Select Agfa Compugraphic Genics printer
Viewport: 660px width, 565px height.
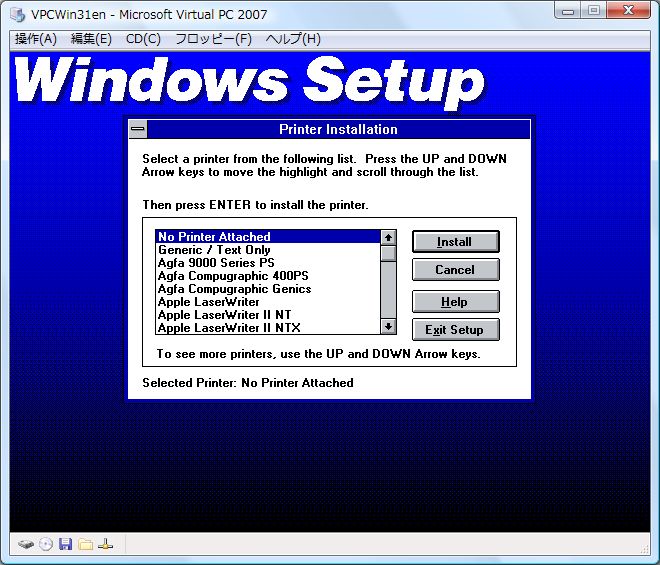click(268, 289)
